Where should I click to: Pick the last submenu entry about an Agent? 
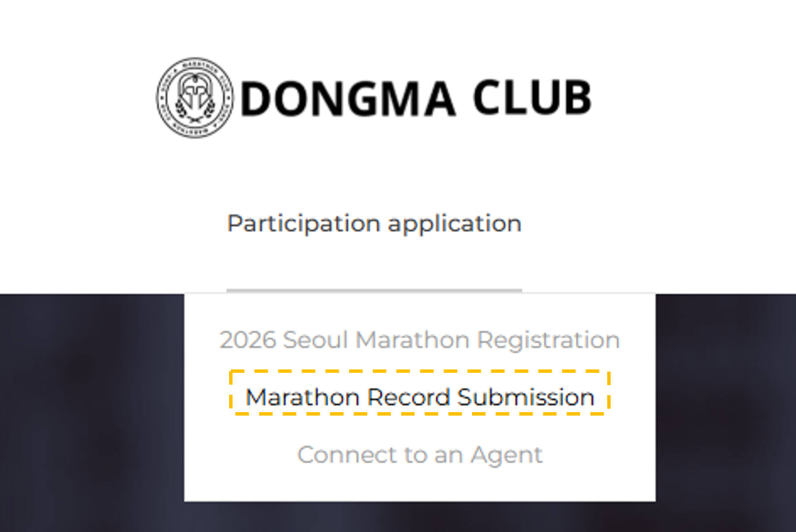(419, 455)
